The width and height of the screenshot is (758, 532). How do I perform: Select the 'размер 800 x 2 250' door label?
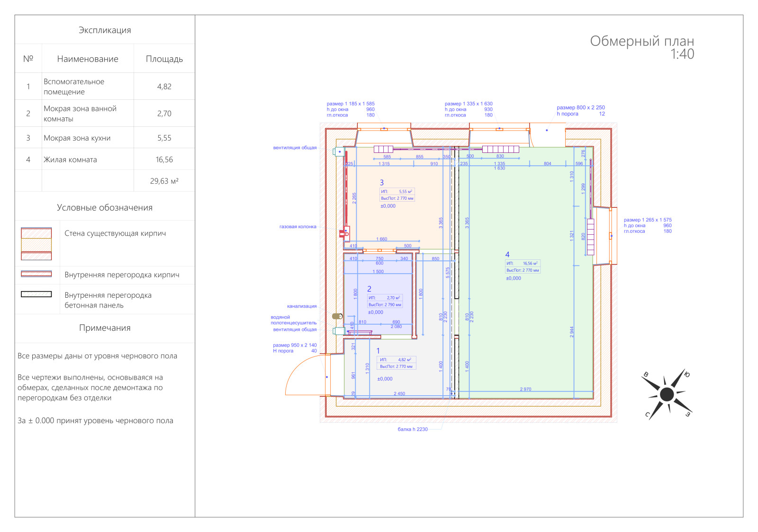pos(580,107)
